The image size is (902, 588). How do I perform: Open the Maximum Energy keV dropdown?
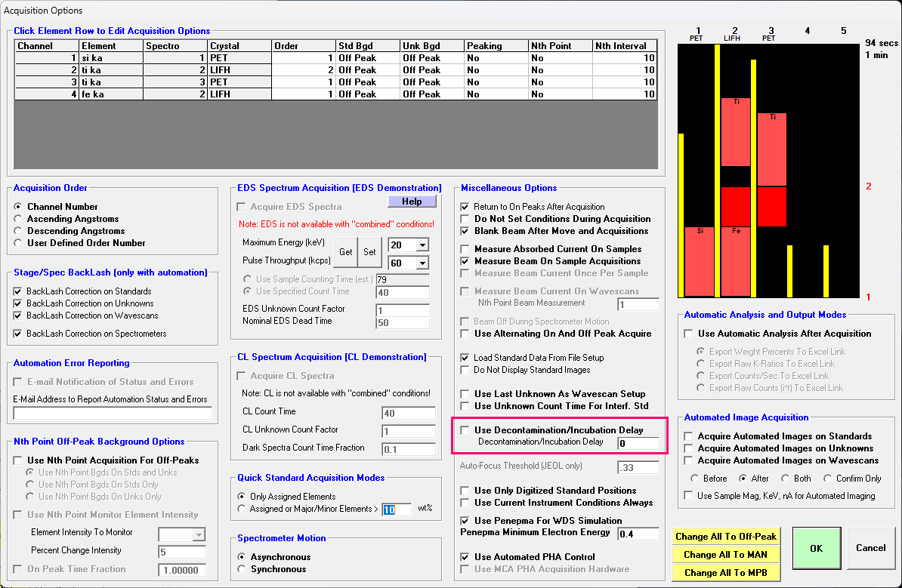(422, 245)
